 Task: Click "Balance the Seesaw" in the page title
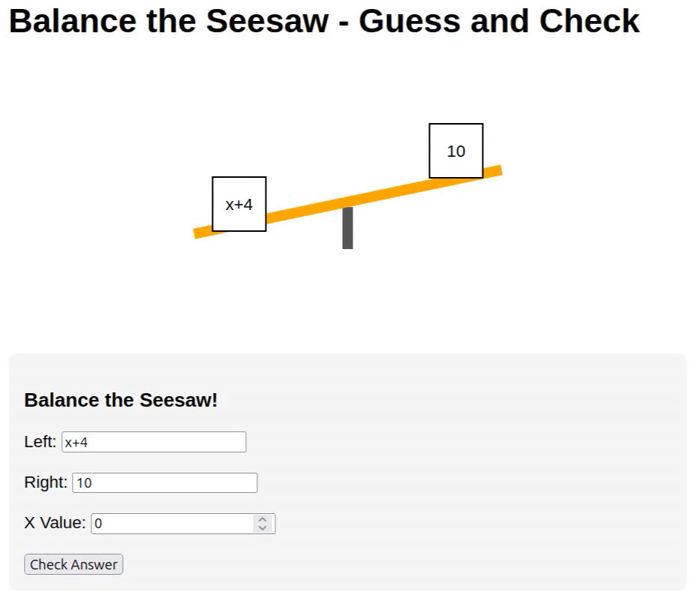click(168, 21)
